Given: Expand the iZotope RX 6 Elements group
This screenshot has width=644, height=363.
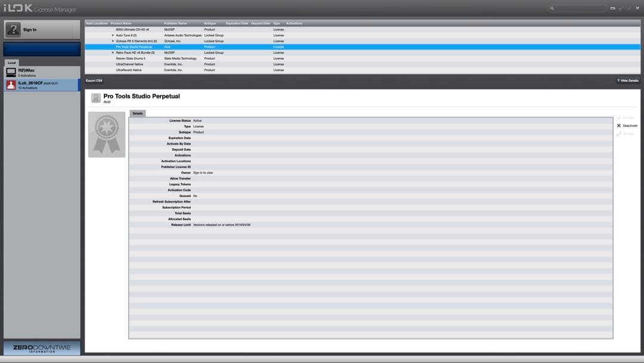Looking at the screenshot, I should pos(113,41).
